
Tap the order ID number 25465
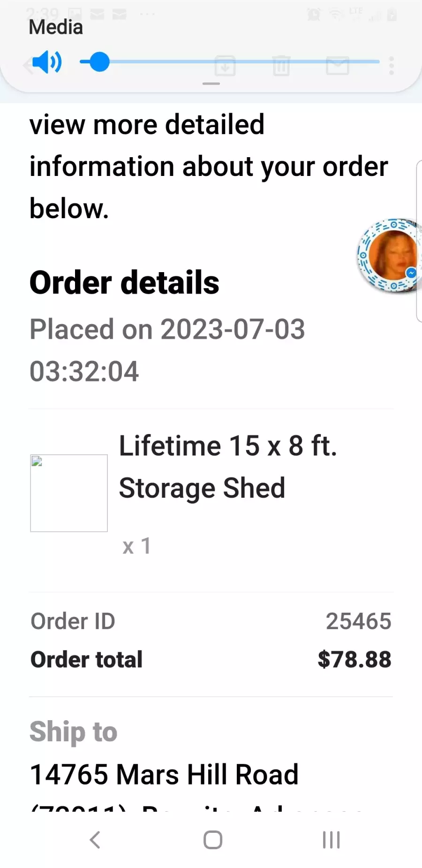tap(359, 621)
